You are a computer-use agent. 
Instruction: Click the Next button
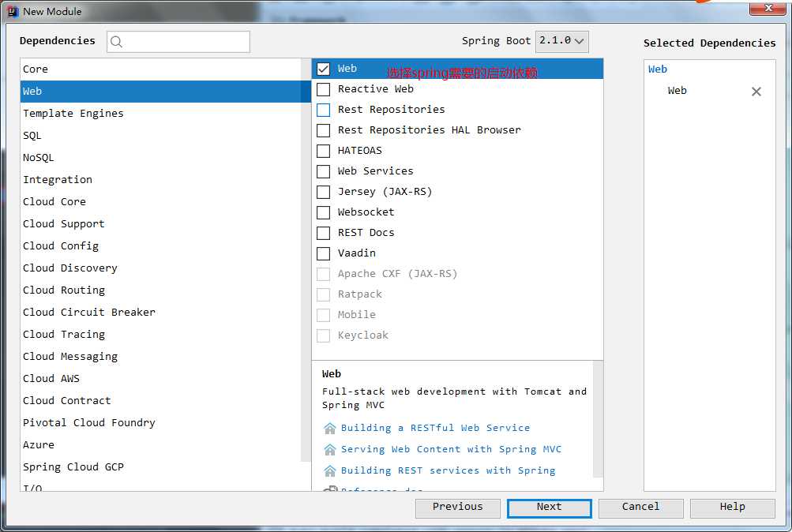coord(549,508)
